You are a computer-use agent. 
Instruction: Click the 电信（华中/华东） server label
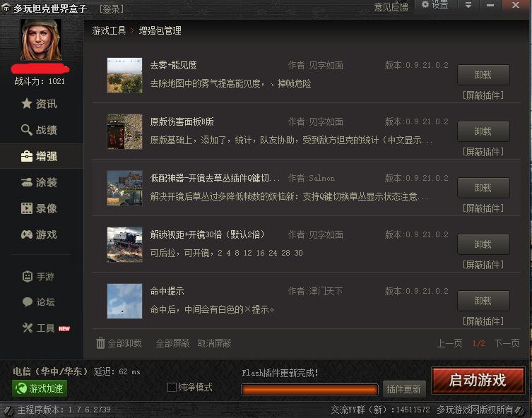click(50, 371)
